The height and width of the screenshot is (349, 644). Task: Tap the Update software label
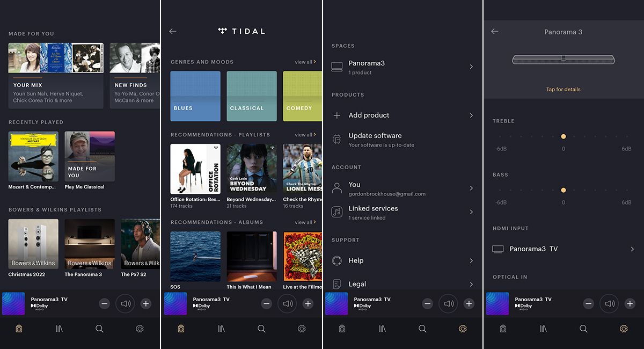point(375,136)
